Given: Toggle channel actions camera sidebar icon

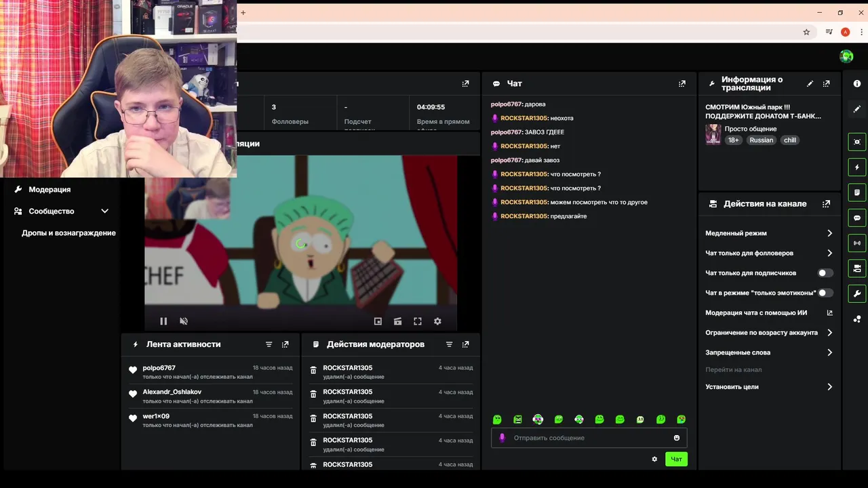Looking at the screenshot, I should [x=857, y=268].
